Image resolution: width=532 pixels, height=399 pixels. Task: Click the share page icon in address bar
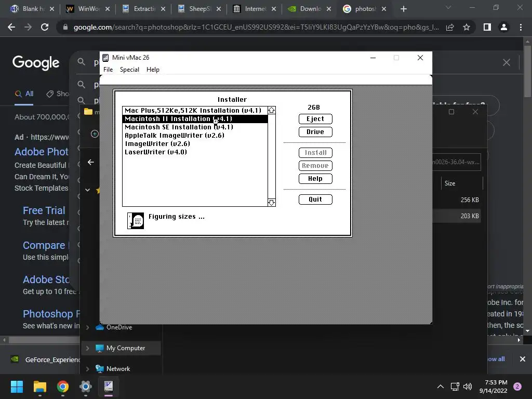coord(450,27)
